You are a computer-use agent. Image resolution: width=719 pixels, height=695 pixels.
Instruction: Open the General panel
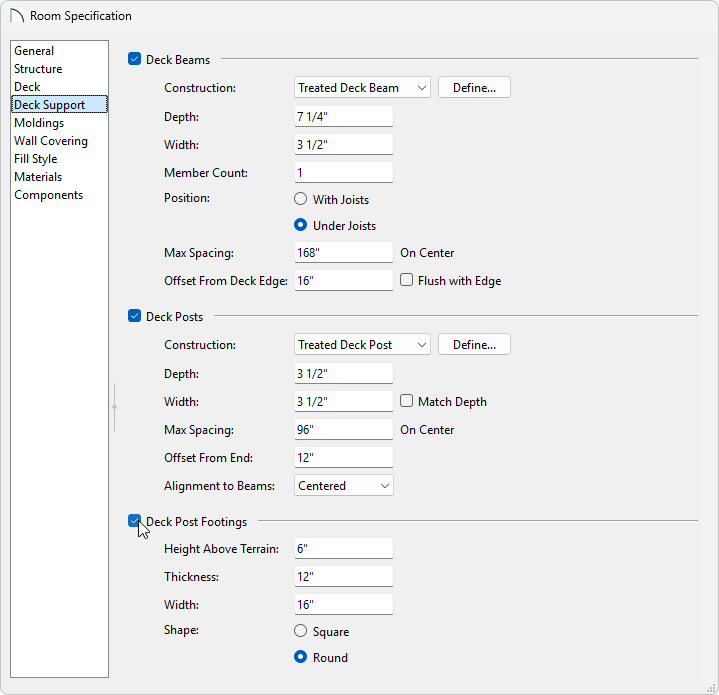click(59, 51)
